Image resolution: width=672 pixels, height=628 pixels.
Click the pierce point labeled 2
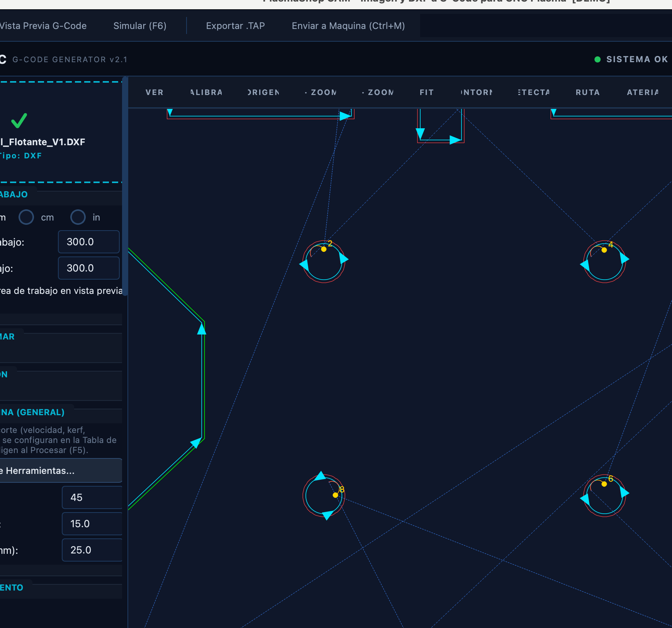point(324,249)
